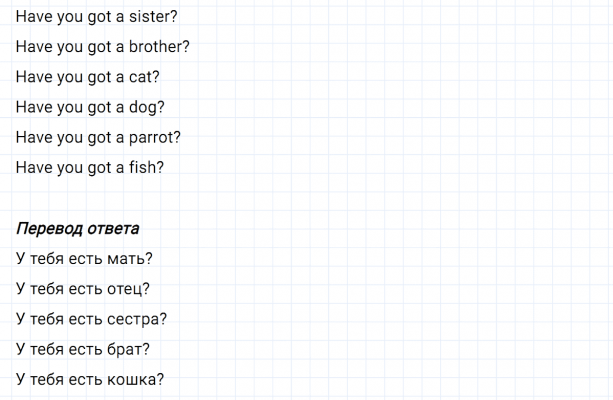Click the sentence 'Have you got a fish?'
The width and height of the screenshot is (613, 400).
pos(90,167)
